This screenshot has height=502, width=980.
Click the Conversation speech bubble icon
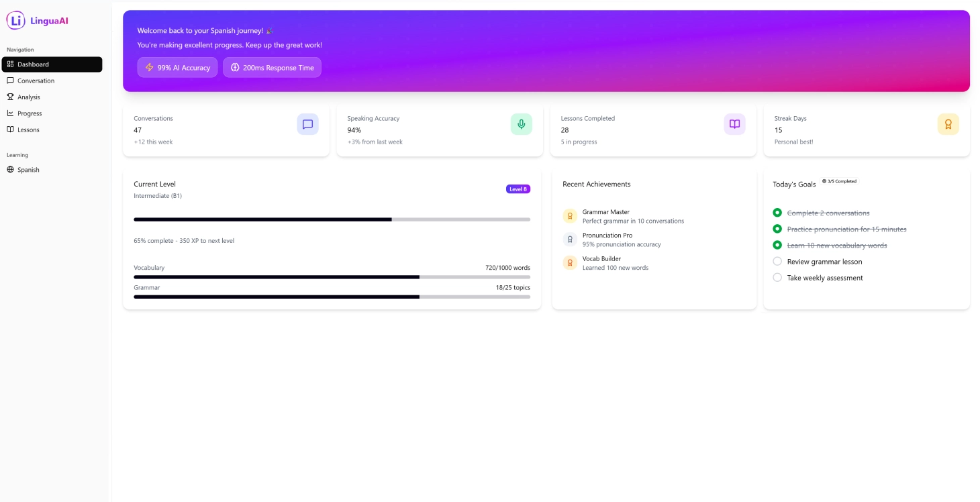coord(9,81)
